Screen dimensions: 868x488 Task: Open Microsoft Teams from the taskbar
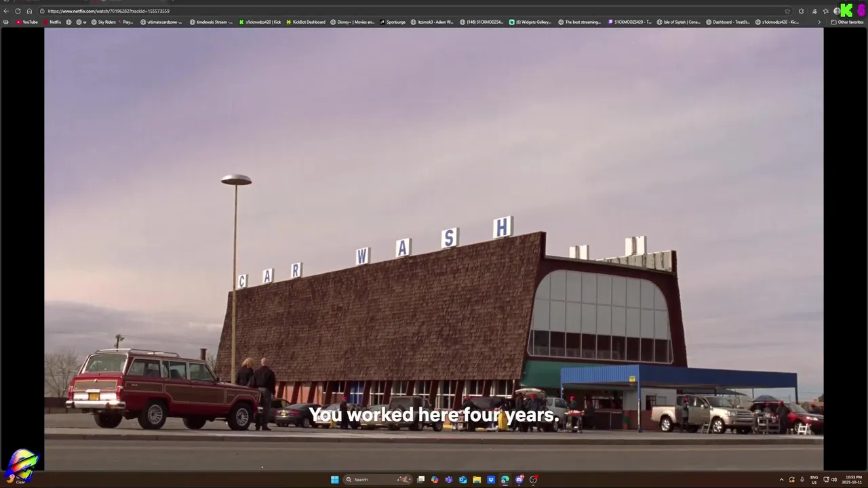[x=449, y=479]
